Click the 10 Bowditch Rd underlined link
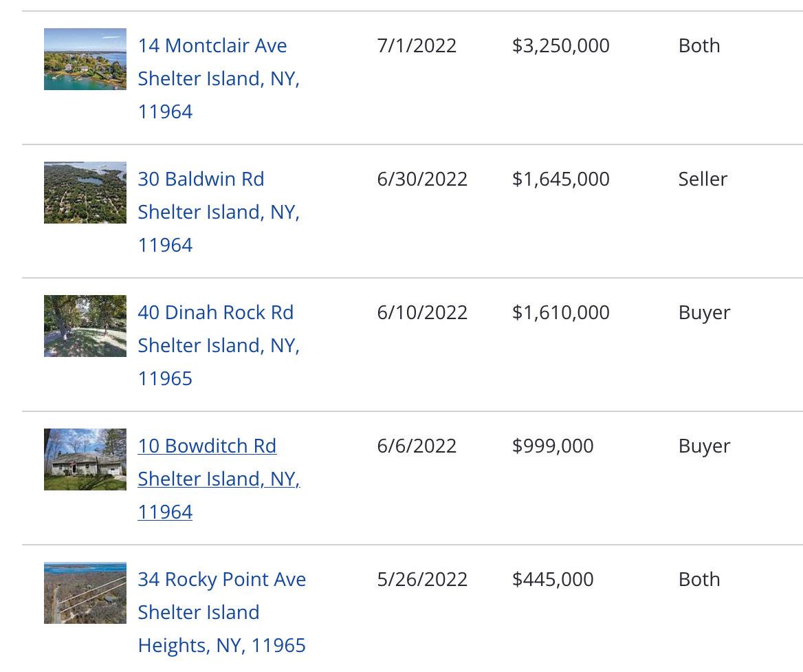This screenshot has width=803, height=672. point(207,446)
